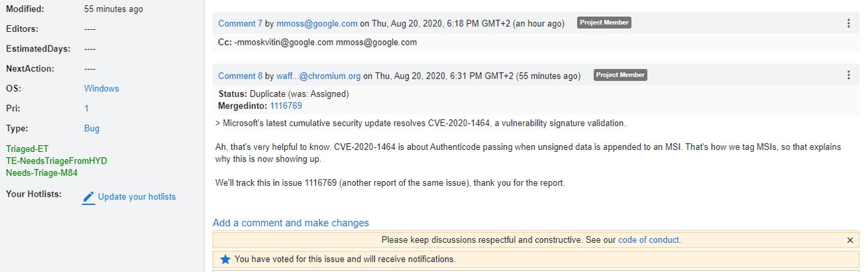868x272 pixels.
Task: Open mmoss@google.com user profile link
Action: pyautogui.click(x=317, y=23)
